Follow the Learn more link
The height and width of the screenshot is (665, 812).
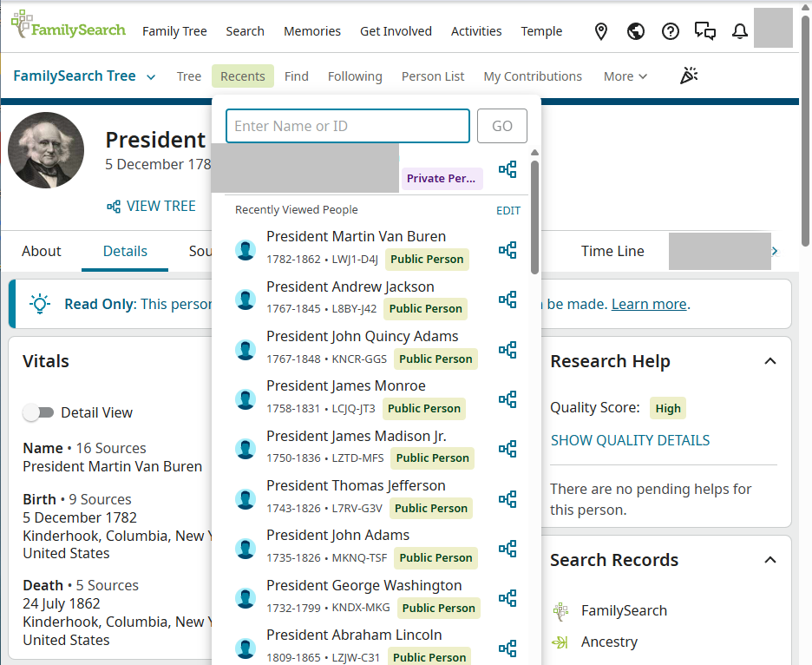(650, 304)
